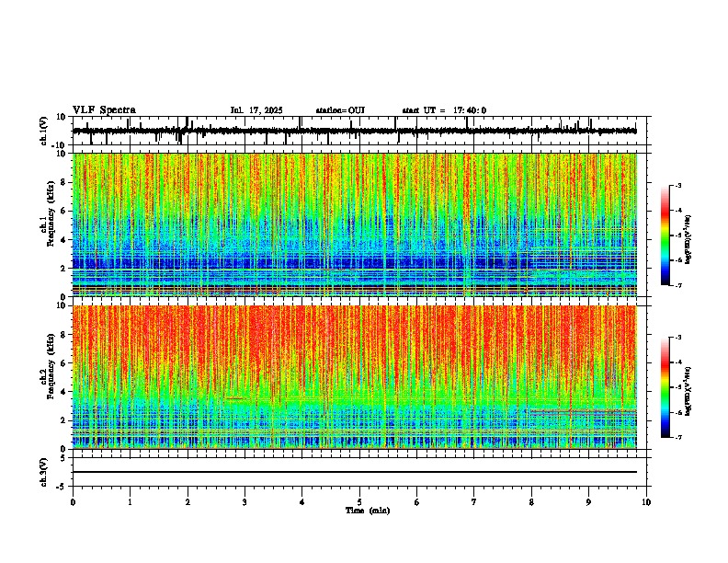Click inside the ch.2 spectrogram panel
Screen dimensions: 728x563
354,377
